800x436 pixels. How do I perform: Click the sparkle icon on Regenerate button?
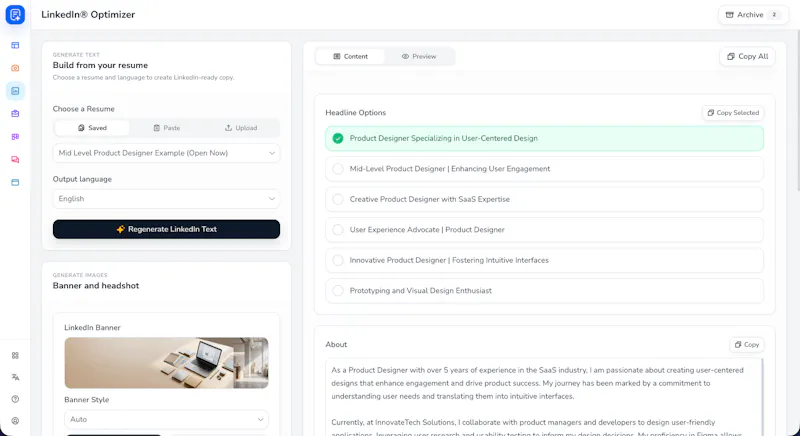coord(120,229)
